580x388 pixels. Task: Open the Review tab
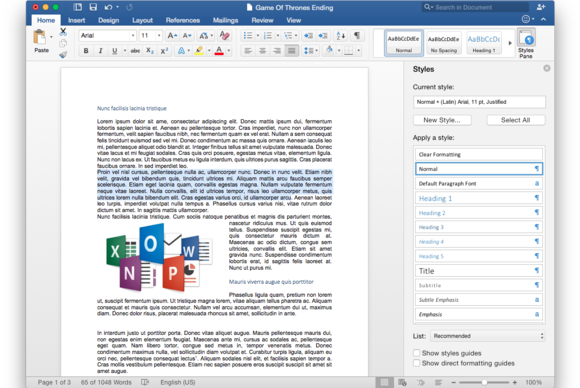262,20
